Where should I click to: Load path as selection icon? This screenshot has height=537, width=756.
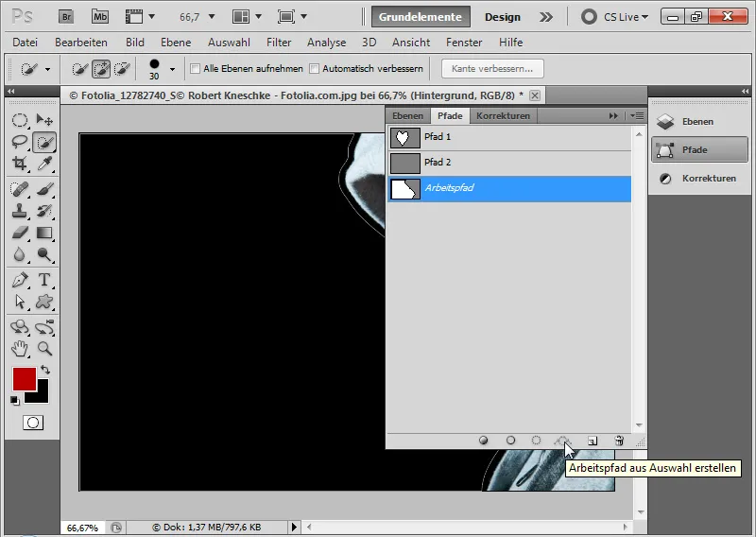(536, 440)
